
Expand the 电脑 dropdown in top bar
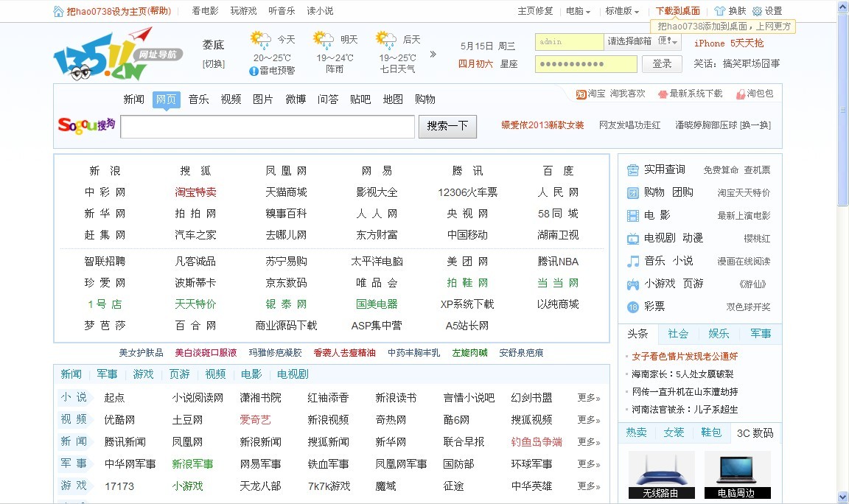point(579,10)
